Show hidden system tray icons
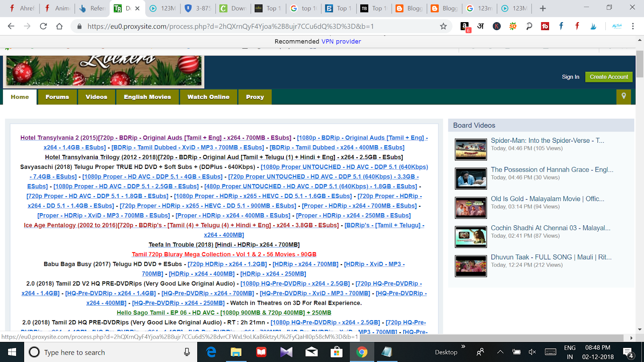Viewport: 644px width, 362px height. [500, 352]
